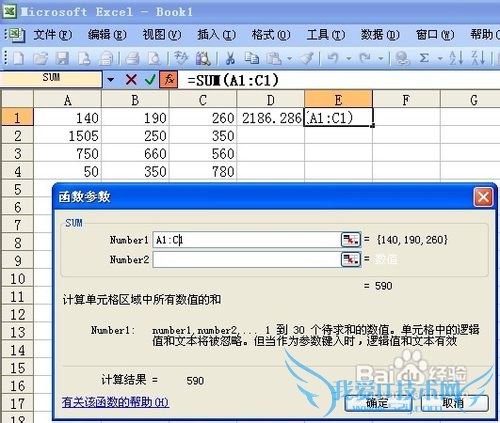Open the 数据(D) menu
The width and height of the screenshot is (500, 423).
380,35
